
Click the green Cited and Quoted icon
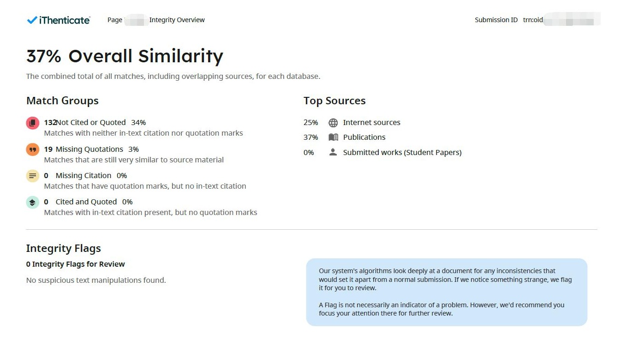click(32, 202)
